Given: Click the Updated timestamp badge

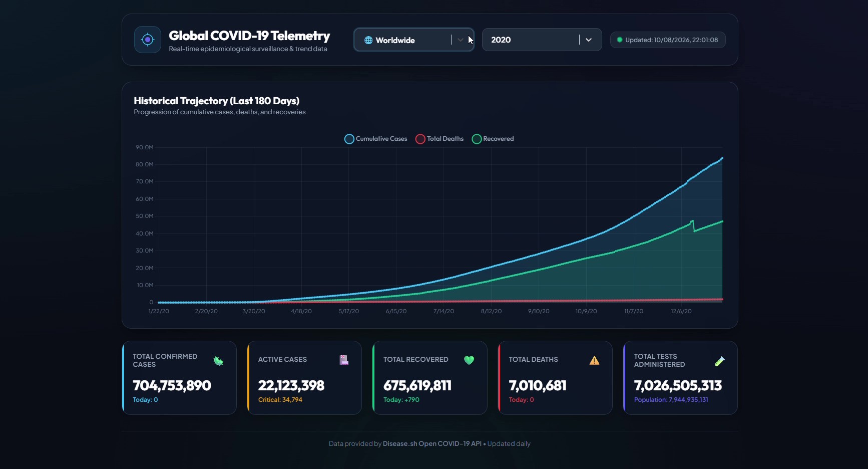Looking at the screenshot, I should click(x=668, y=40).
